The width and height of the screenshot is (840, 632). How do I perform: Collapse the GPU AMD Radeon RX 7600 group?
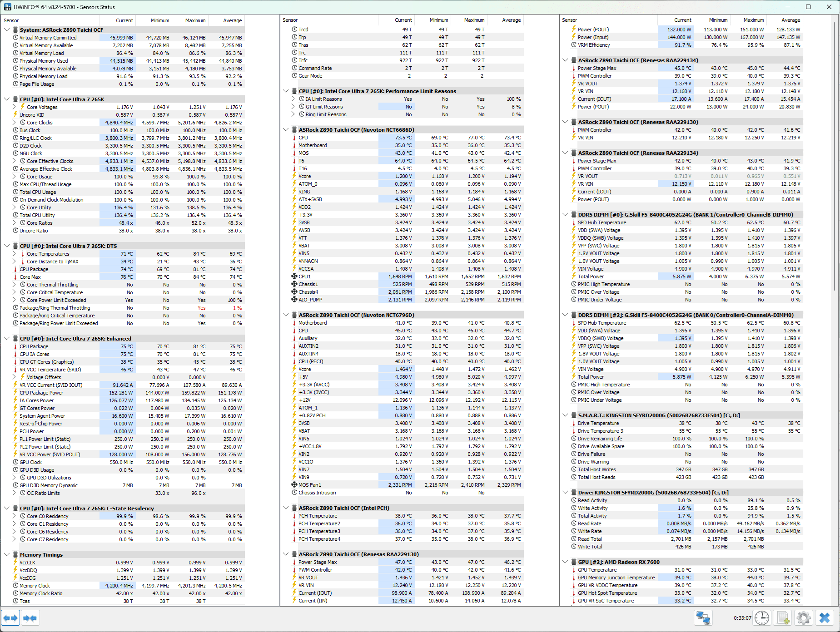point(565,562)
